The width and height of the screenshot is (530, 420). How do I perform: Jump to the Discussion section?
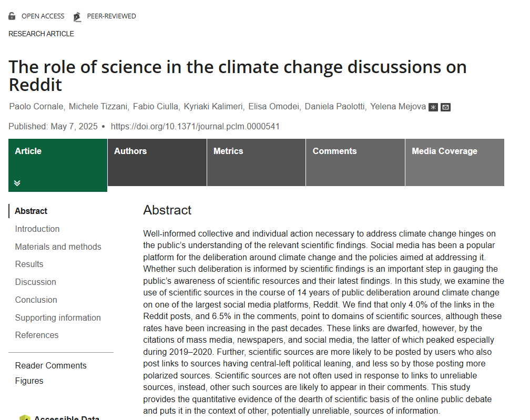click(36, 282)
